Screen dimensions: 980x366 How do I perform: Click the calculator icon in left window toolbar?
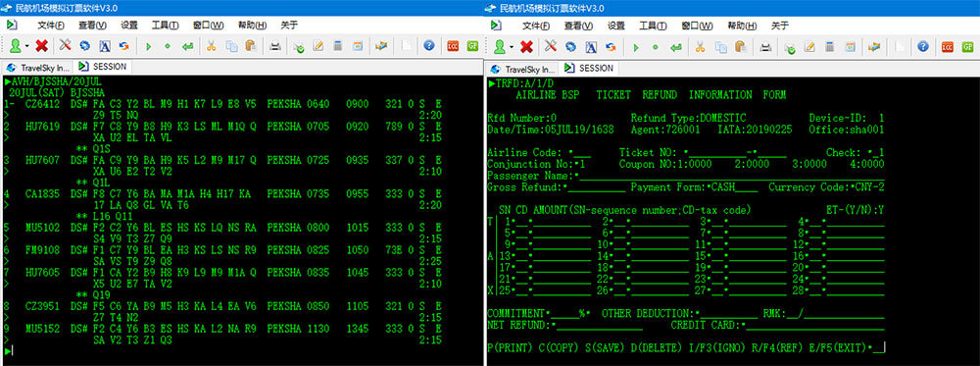click(337, 46)
